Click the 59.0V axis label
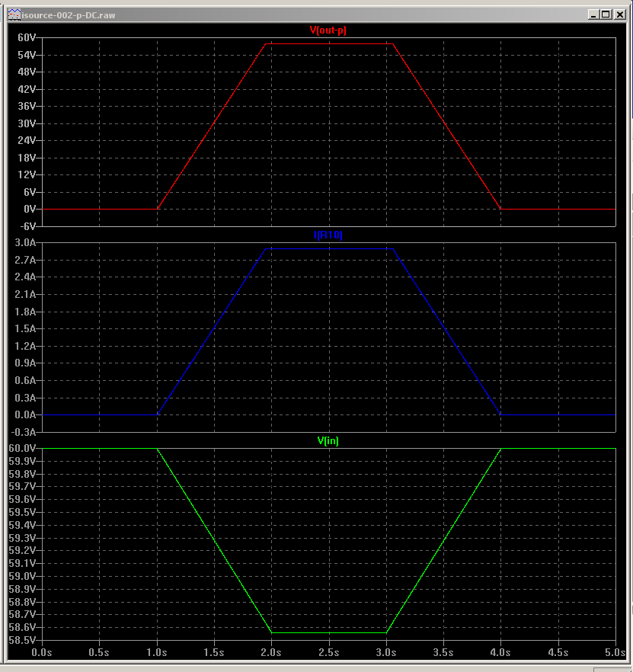This screenshot has width=633, height=672. (x=22, y=576)
